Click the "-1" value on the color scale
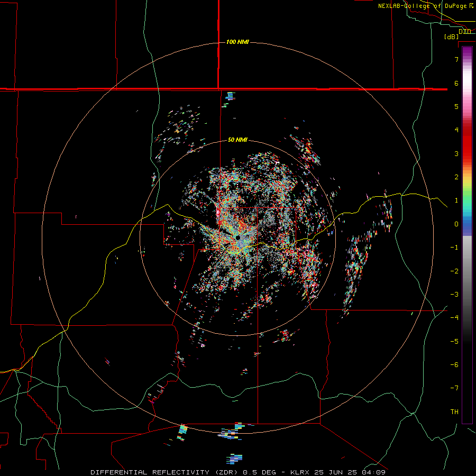Screen dimensions: 476x476 tap(454, 248)
